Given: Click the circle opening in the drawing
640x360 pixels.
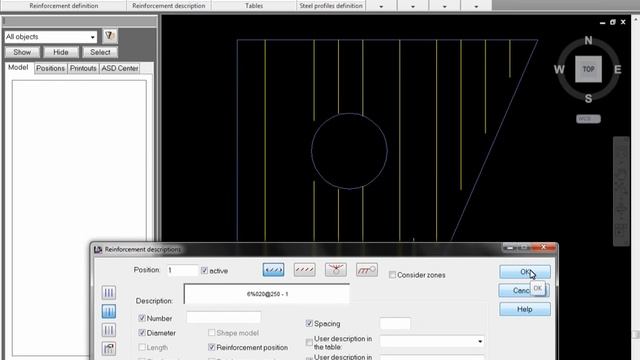Looking at the screenshot, I should pos(349,151).
